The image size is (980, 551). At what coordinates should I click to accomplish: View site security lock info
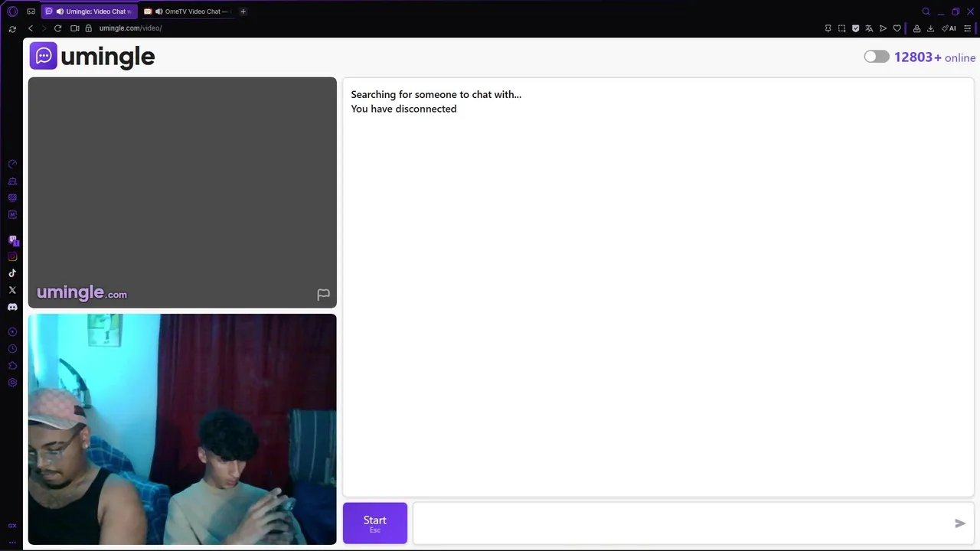[x=89, y=28]
